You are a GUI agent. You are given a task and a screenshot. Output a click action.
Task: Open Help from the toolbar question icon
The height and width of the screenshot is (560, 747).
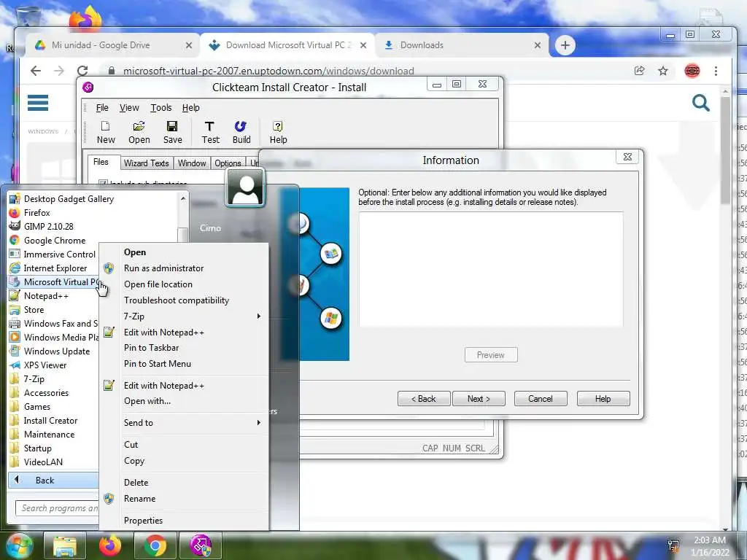coord(278,132)
